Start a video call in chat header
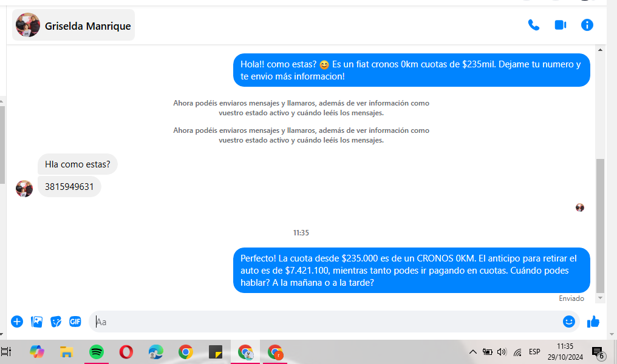The width and height of the screenshot is (617, 364). pyautogui.click(x=561, y=25)
